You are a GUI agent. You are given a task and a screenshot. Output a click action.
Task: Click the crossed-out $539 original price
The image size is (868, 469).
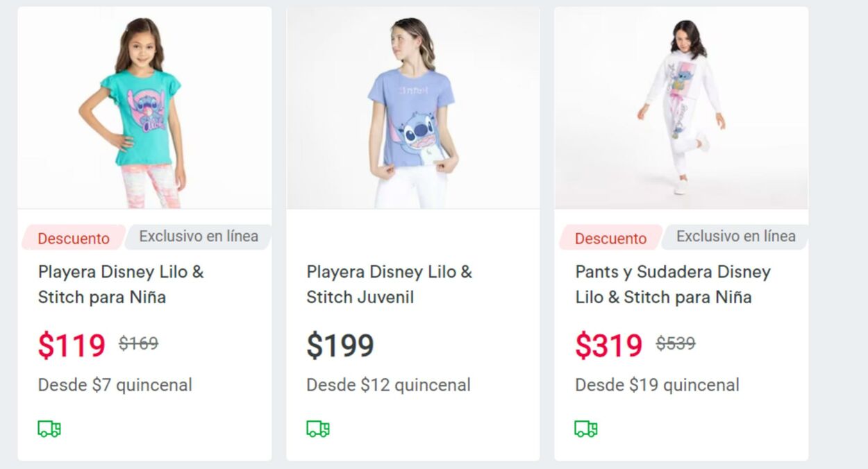[x=676, y=343]
